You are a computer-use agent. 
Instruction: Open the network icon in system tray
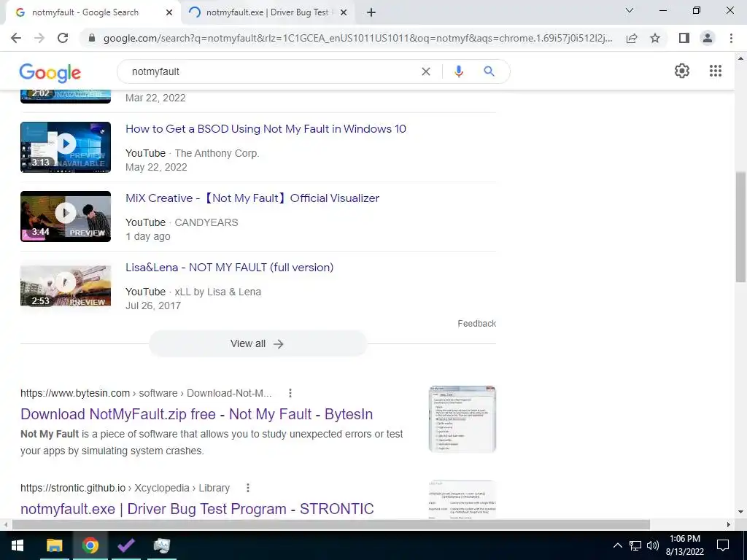click(635, 545)
